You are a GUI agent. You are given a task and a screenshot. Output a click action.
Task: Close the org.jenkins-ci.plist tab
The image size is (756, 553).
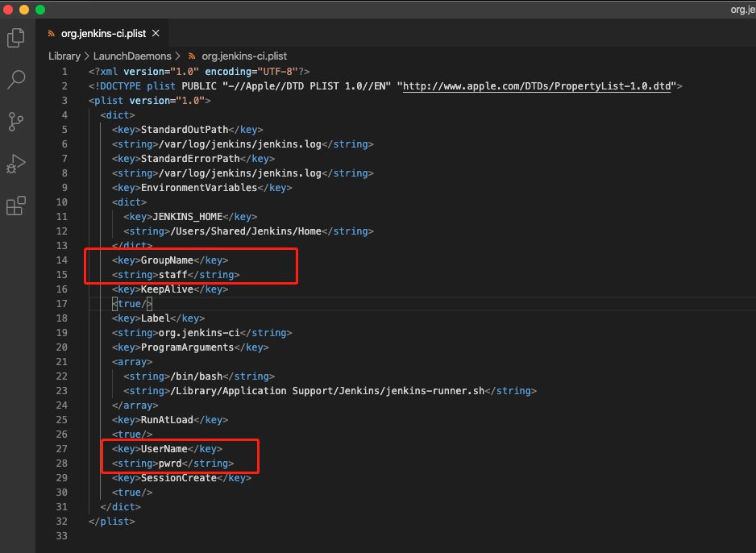pyautogui.click(x=156, y=34)
